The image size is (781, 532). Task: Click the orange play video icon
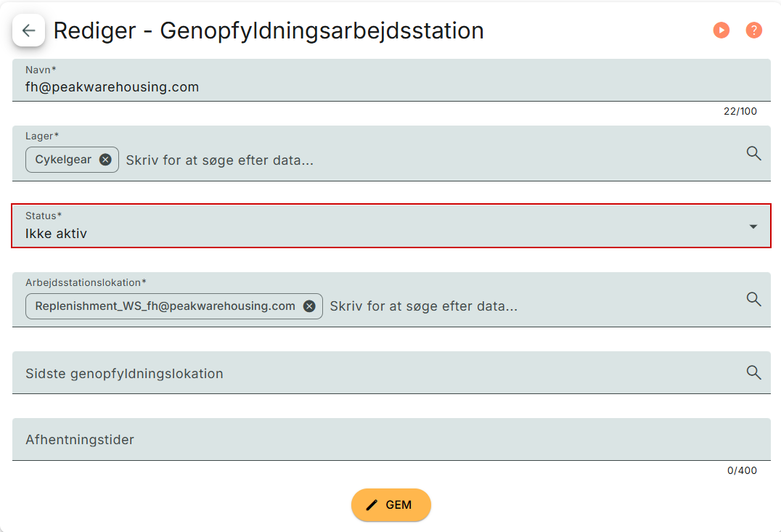pyautogui.click(x=721, y=30)
